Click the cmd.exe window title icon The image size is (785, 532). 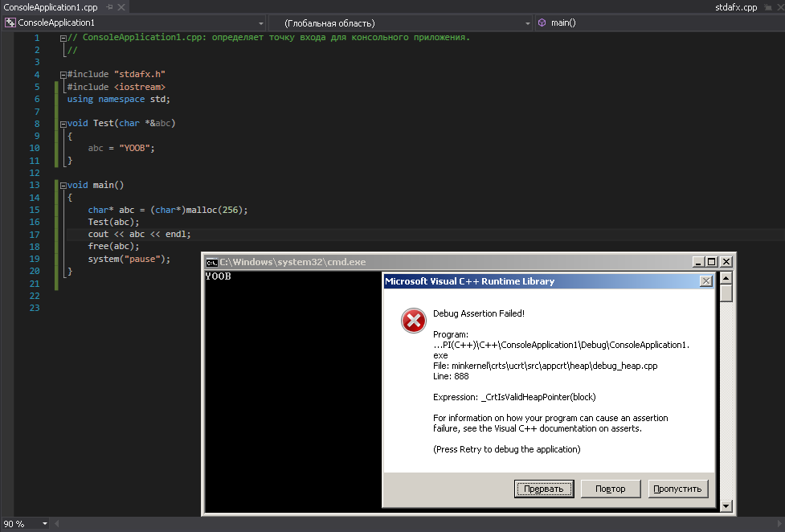(212, 262)
